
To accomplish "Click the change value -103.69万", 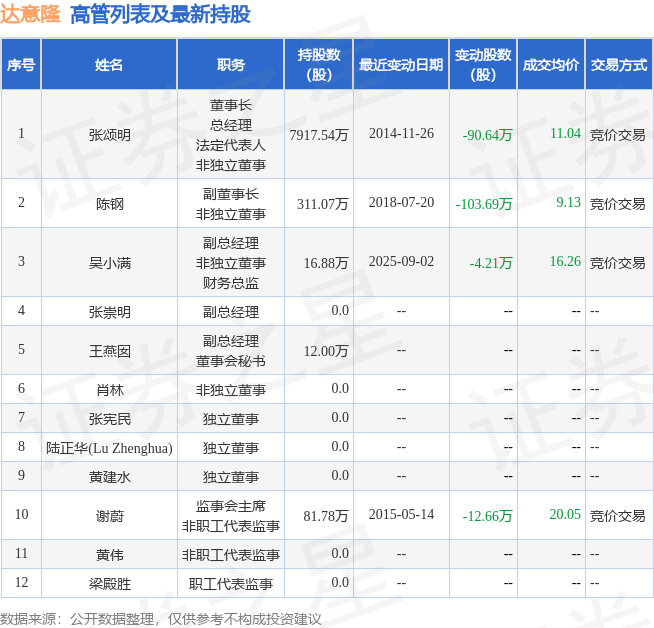I will tap(484, 203).
